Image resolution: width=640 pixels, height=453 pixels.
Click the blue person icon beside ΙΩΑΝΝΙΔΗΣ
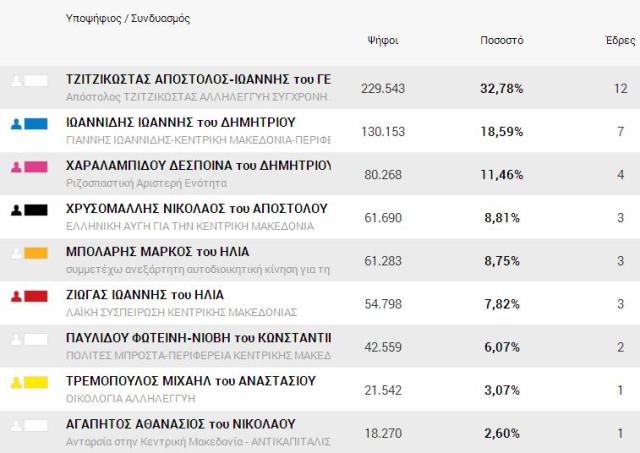coord(16,124)
